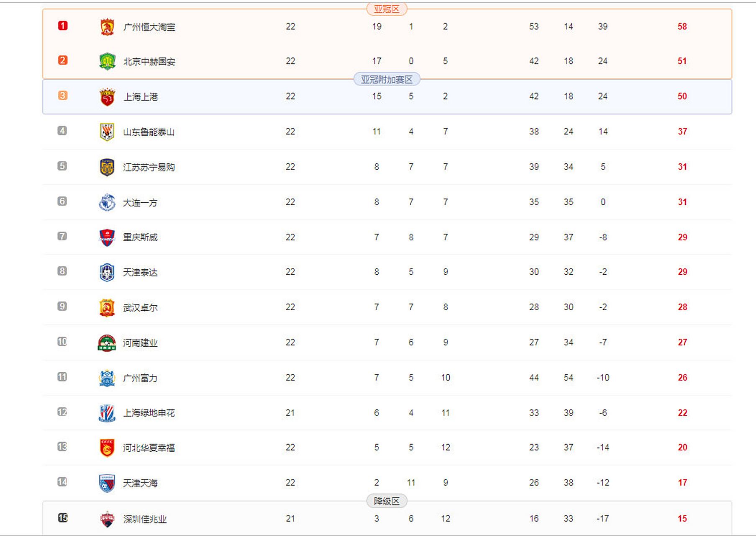Viewport: 756px width, 536px height.
Task: Click the 北京中赫国安 green club badge
Action: 107,62
